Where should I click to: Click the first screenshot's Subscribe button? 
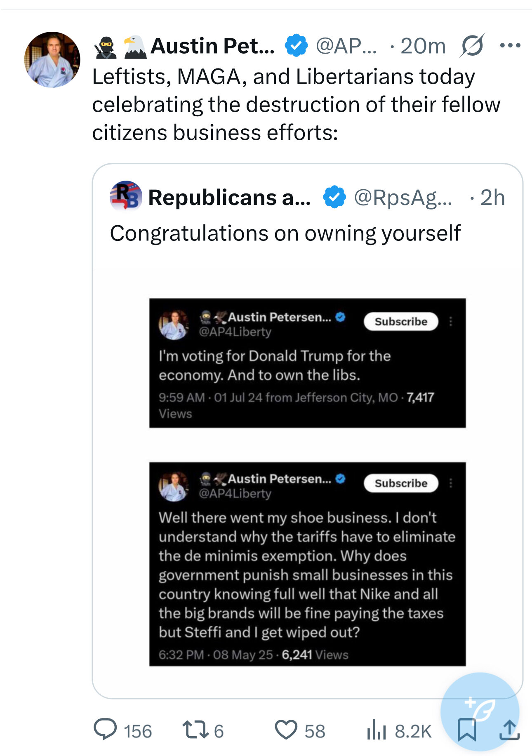click(x=401, y=322)
